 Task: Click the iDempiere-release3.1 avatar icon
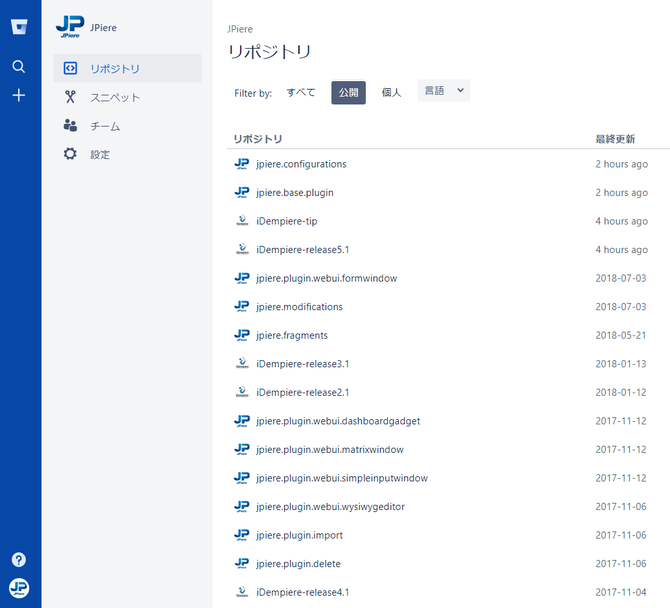[242, 364]
